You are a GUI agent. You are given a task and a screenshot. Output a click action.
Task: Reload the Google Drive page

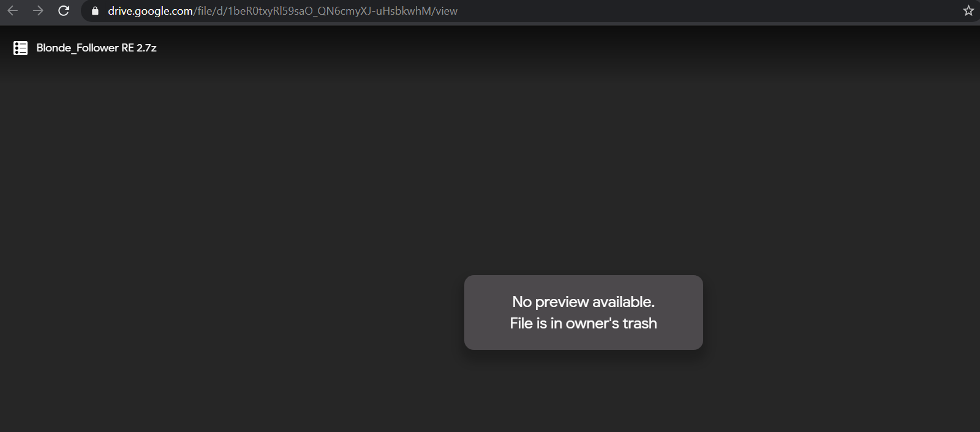(64, 11)
